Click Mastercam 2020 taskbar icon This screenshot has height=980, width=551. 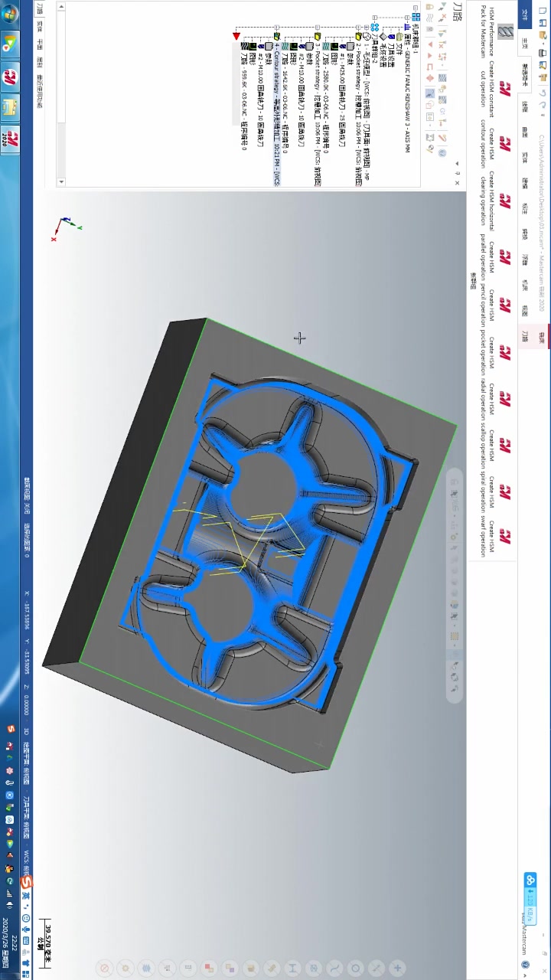click(x=10, y=139)
